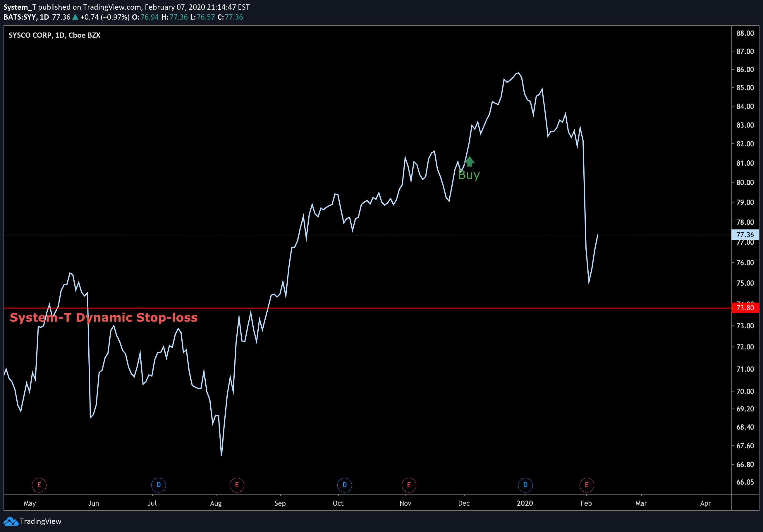The width and height of the screenshot is (763, 532).
Task: Click the close price value C:77.36
Action: click(230, 17)
